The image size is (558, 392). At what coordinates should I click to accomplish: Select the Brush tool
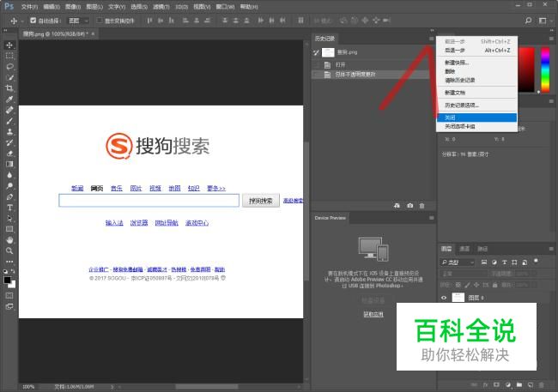point(9,121)
